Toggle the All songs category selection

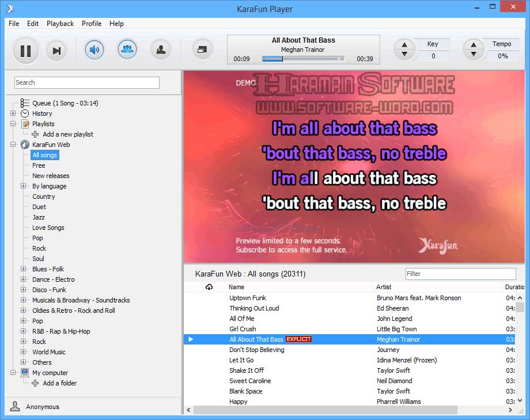[x=44, y=155]
